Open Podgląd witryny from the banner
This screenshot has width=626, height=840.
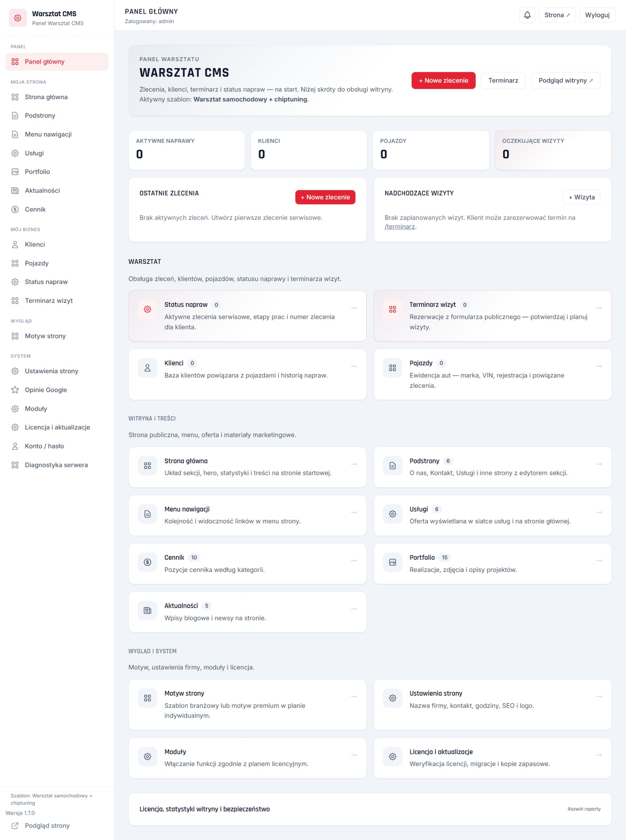click(x=566, y=80)
